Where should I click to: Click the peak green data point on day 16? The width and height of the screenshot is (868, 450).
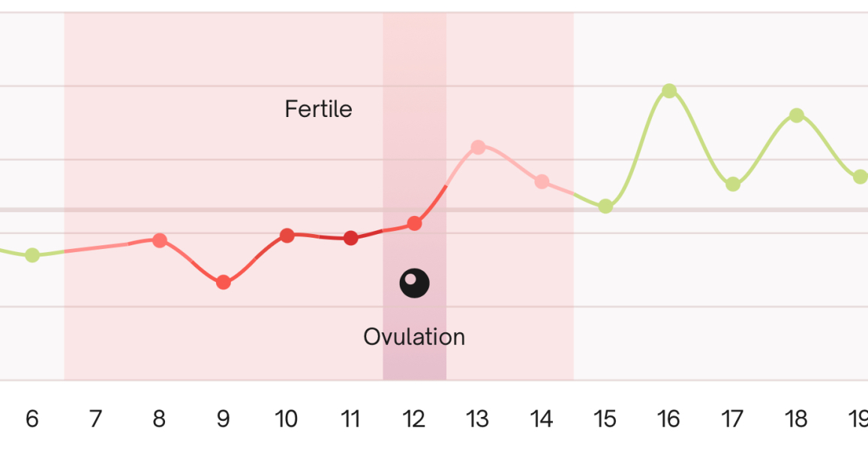[x=669, y=91]
